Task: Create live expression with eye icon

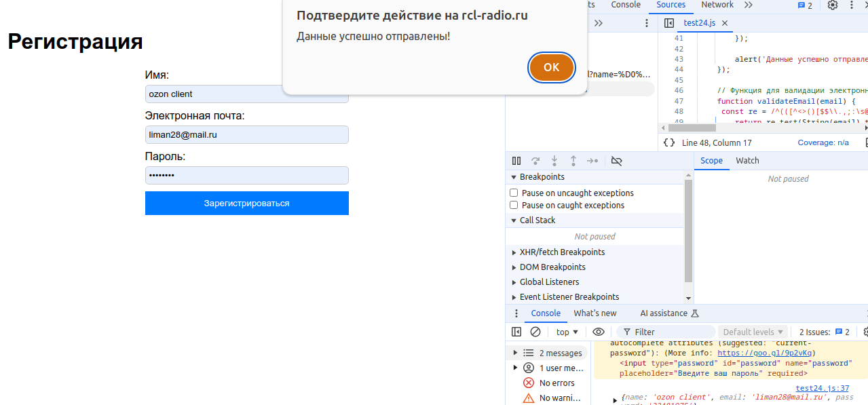Action: tap(598, 332)
